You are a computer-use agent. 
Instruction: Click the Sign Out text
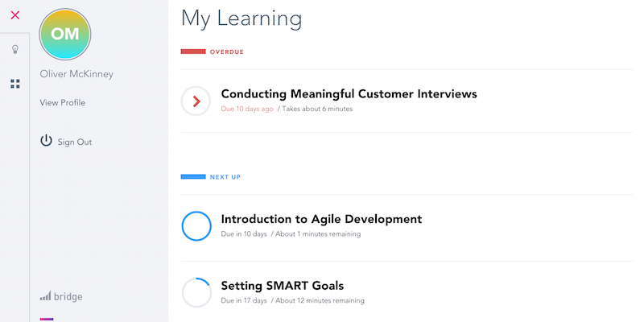(x=75, y=142)
